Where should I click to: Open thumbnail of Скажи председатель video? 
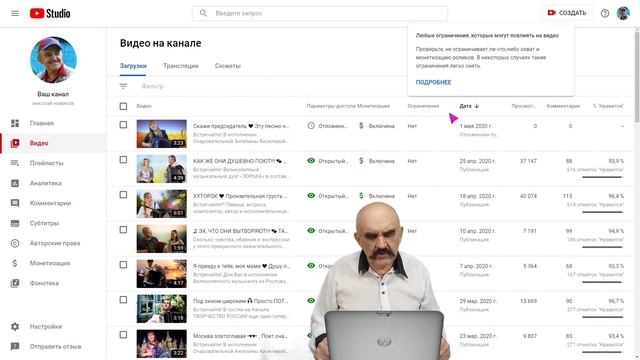pos(162,133)
